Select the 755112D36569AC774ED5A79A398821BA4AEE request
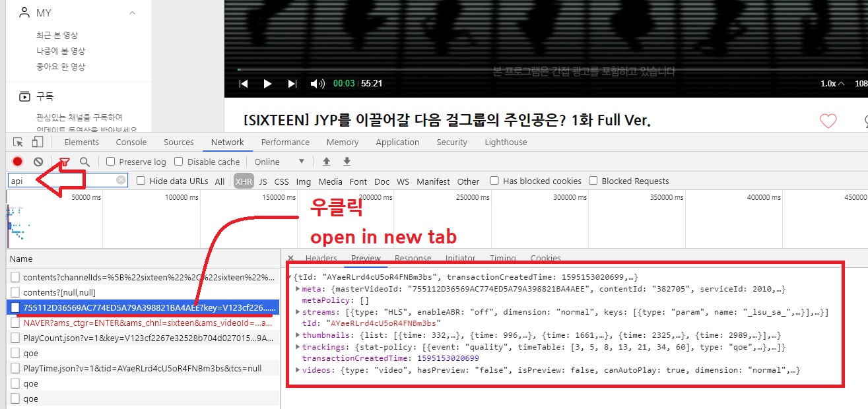Screen dimensions: 868x409 [x=143, y=307]
